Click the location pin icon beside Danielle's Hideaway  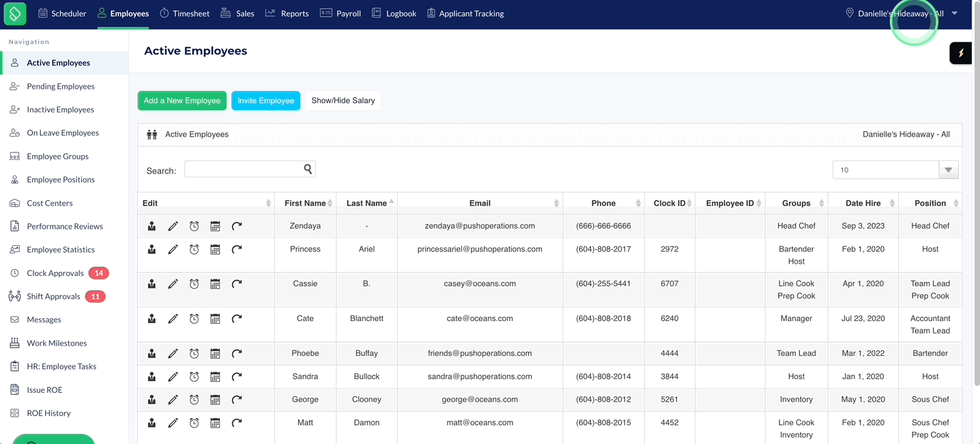coord(850,13)
